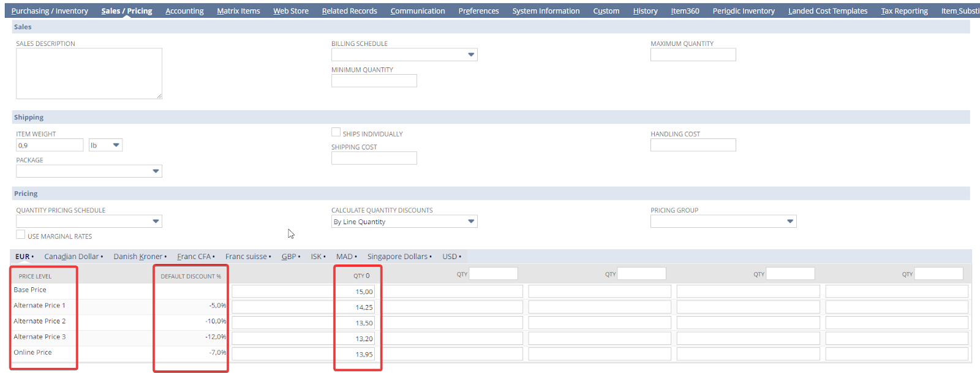
Task: Click the -10,0% discount value
Action: click(x=216, y=321)
